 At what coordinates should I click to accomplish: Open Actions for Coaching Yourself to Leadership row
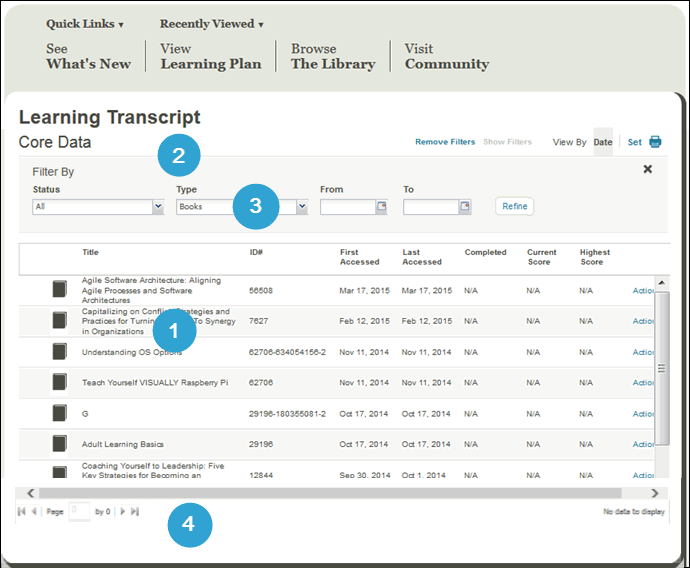[643, 475]
